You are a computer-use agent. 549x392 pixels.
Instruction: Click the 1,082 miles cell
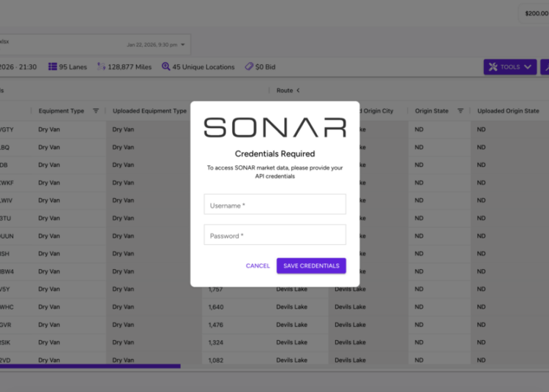216,360
